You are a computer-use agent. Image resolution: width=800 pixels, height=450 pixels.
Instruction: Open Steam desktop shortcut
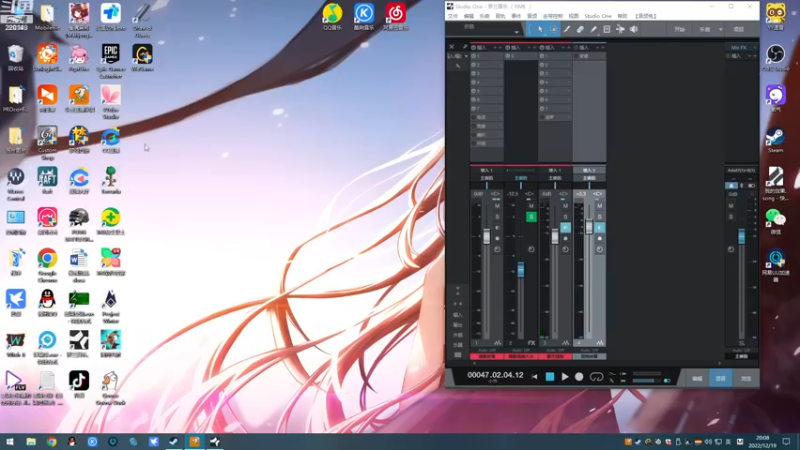pyautogui.click(x=775, y=140)
